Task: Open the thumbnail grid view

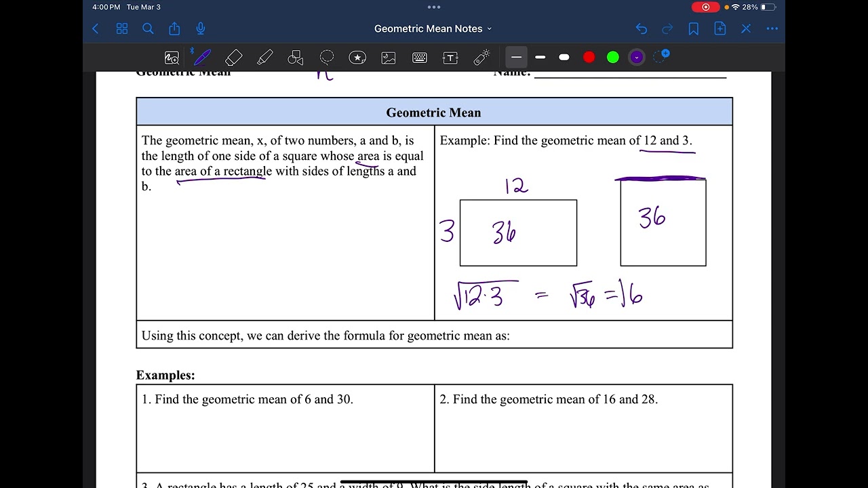Action: [x=122, y=28]
